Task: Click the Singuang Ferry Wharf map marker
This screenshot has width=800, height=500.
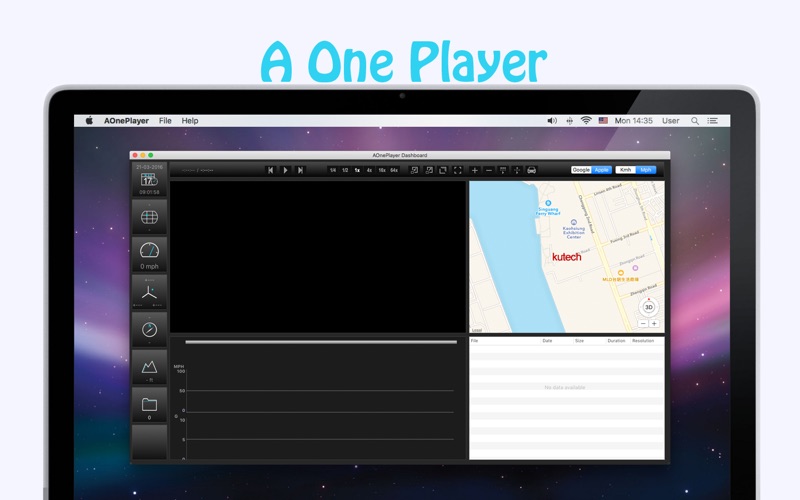Action: [548, 203]
